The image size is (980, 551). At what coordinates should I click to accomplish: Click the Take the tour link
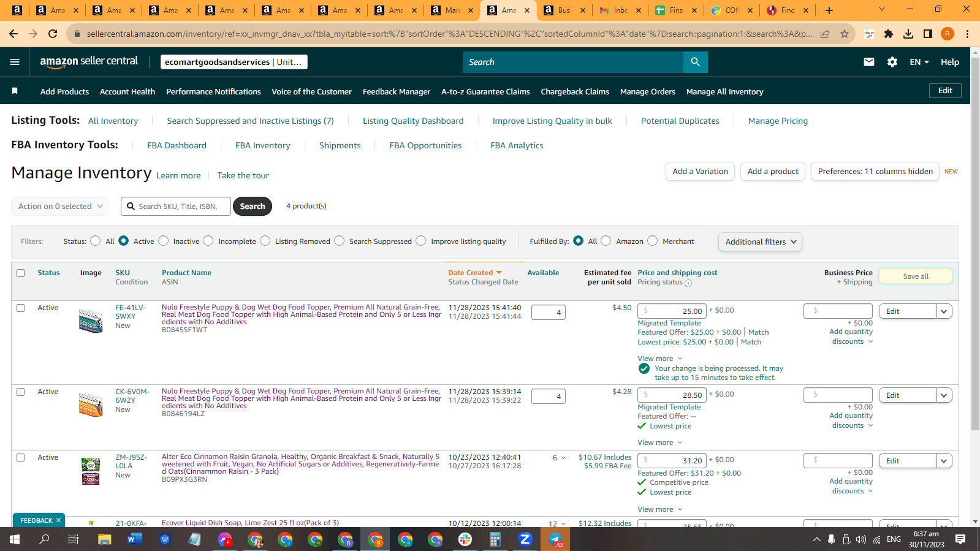click(243, 175)
